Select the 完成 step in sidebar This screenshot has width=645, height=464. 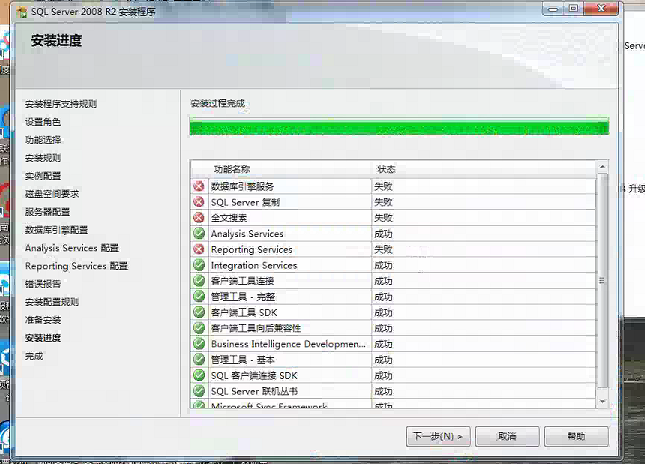34,356
